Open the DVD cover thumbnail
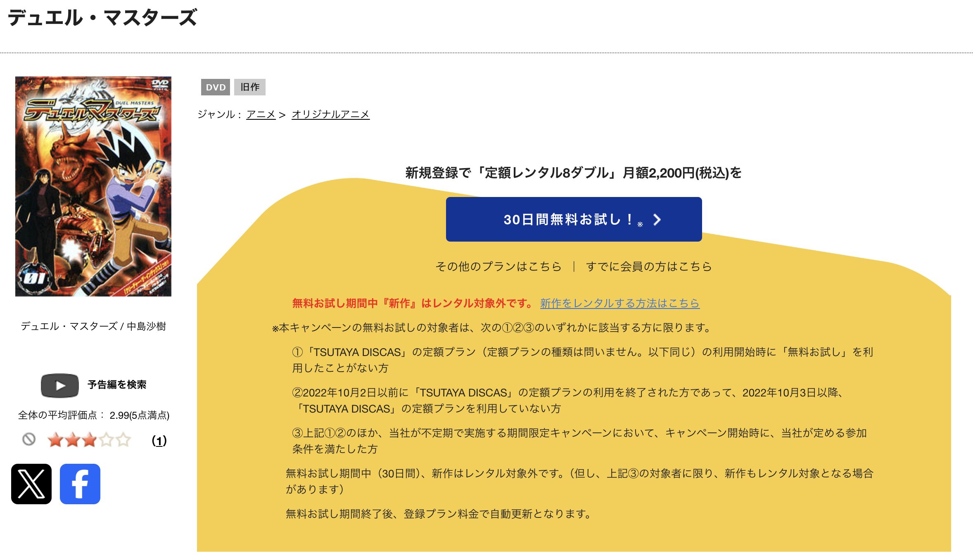The width and height of the screenshot is (973, 560). (93, 186)
